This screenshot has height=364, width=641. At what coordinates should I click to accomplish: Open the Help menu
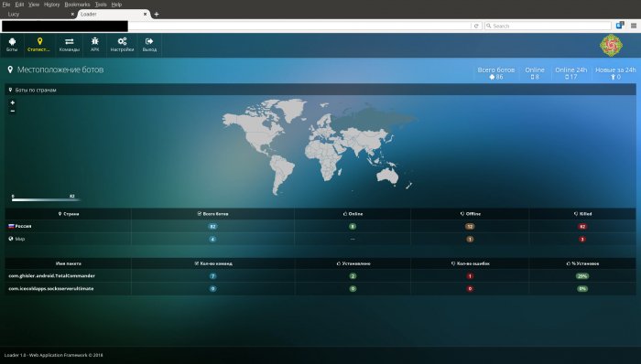coord(116,5)
